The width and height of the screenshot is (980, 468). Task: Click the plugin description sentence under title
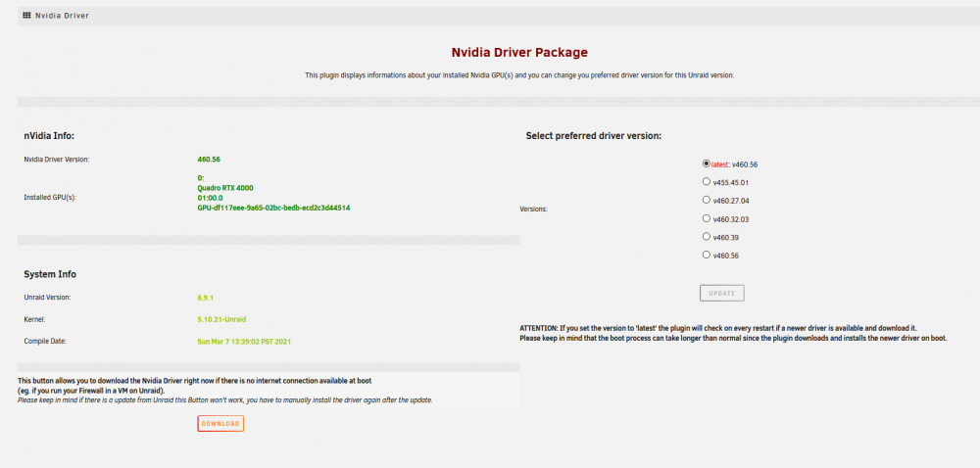point(519,75)
